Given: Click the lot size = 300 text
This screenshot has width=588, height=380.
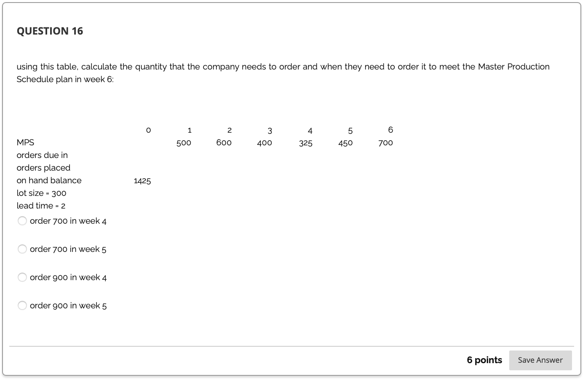Looking at the screenshot, I should coord(41,193).
